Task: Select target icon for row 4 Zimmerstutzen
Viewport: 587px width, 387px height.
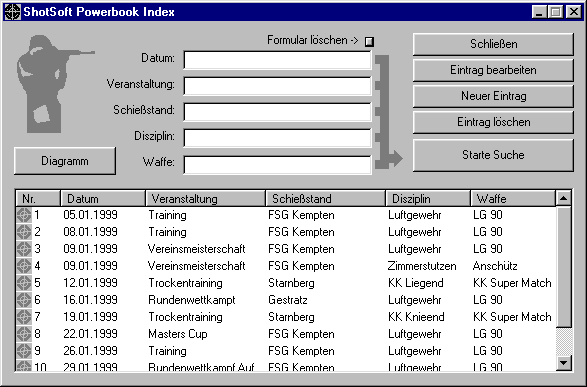Action: tap(24, 266)
